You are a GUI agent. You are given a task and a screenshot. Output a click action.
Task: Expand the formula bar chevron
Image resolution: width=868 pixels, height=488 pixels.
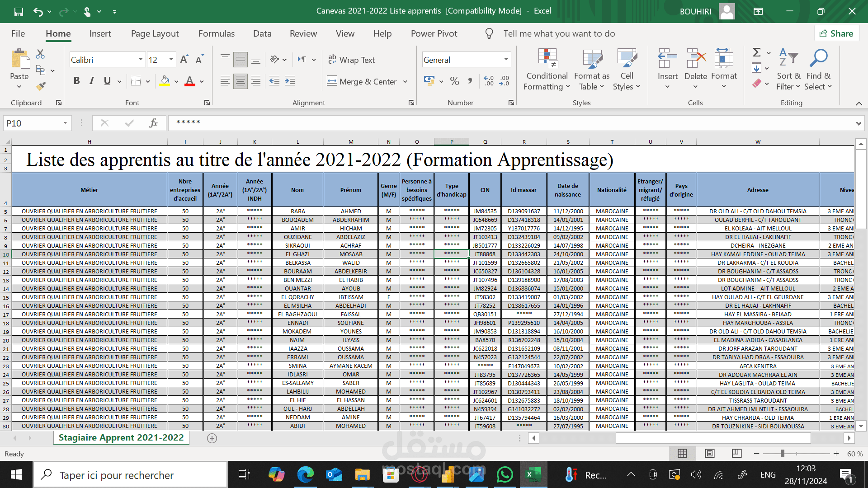pos(859,123)
